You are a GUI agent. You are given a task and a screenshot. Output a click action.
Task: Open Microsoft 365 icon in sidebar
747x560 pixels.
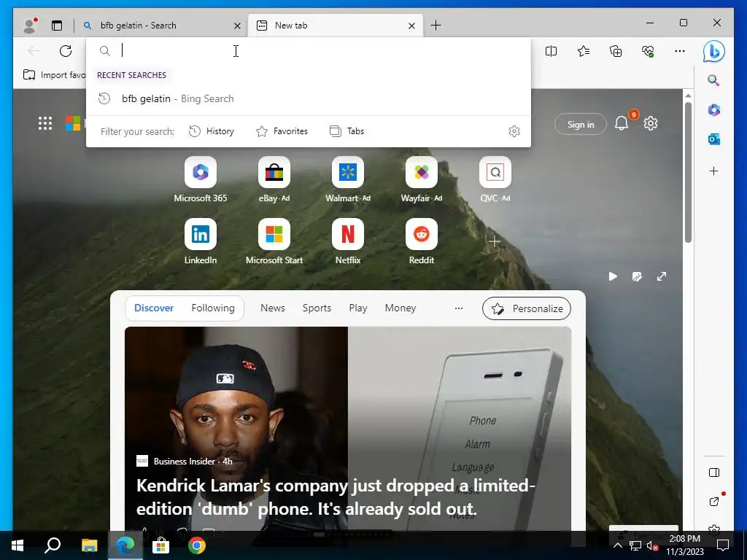[x=713, y=110]
